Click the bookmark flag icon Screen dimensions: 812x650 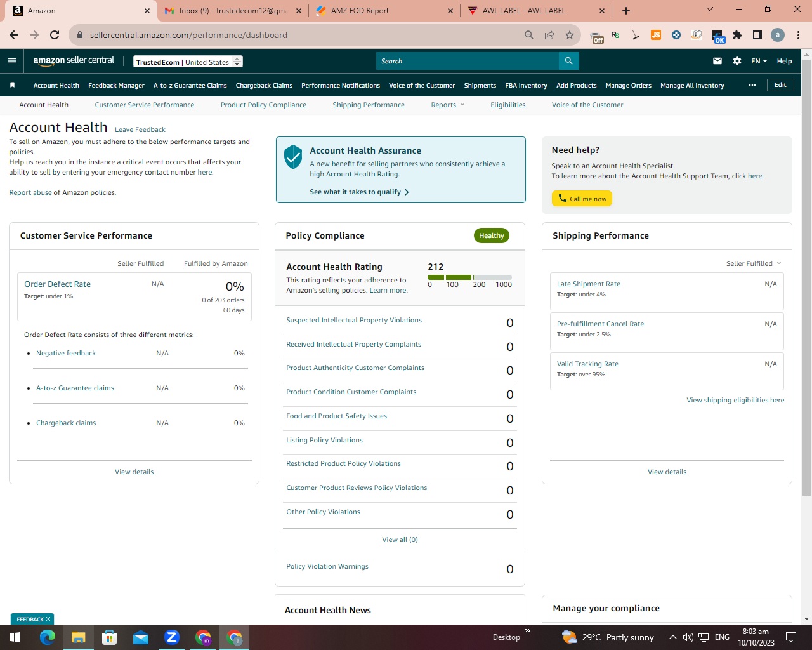12,85
